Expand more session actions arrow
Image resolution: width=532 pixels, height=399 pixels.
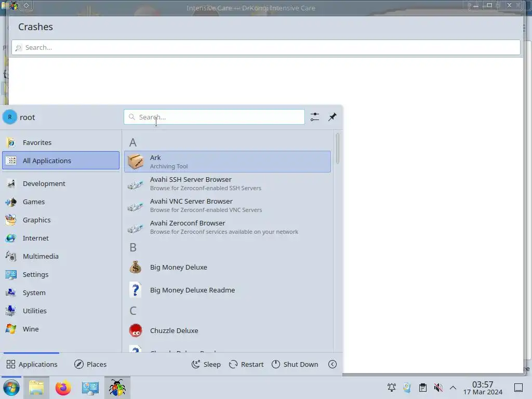point(332,364)
